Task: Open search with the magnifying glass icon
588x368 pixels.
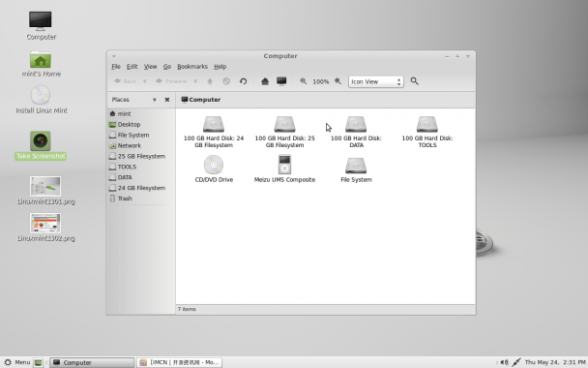Action: 414,81
